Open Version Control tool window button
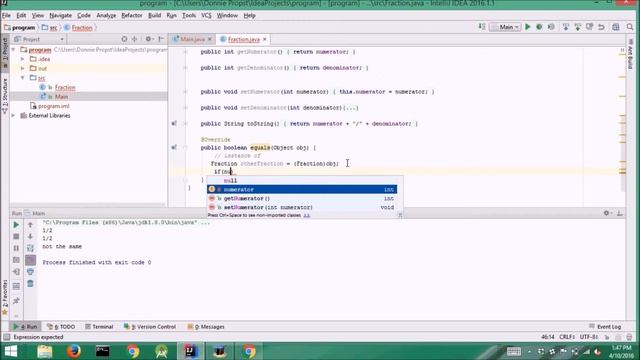The height and width of the screenshot is (360, 640). [x=150, y=327]
